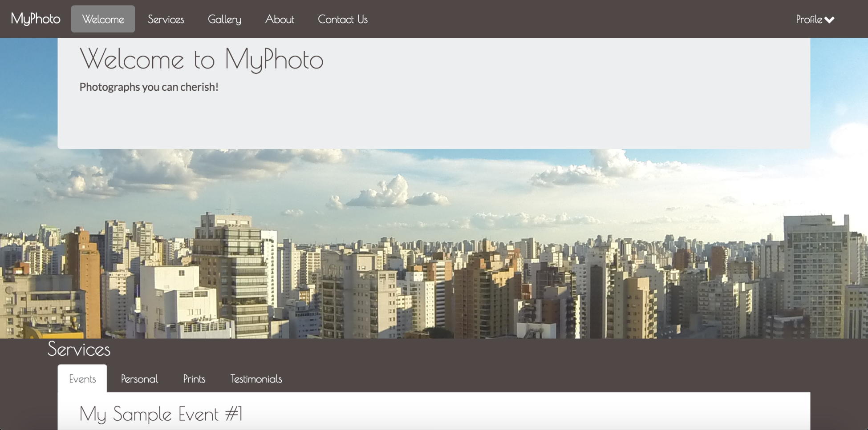Switch to the Prints tab
868x430 pixels.
(x=194, y=379)
